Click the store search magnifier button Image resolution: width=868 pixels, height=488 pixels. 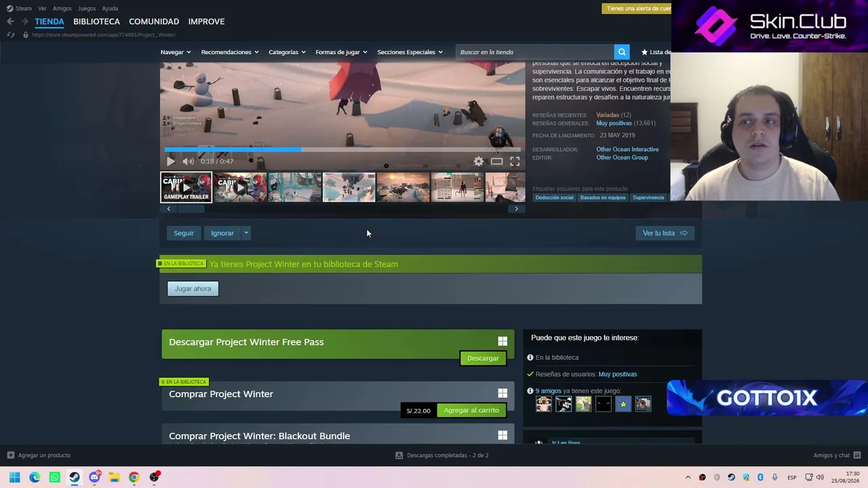[x=622, y=52]
